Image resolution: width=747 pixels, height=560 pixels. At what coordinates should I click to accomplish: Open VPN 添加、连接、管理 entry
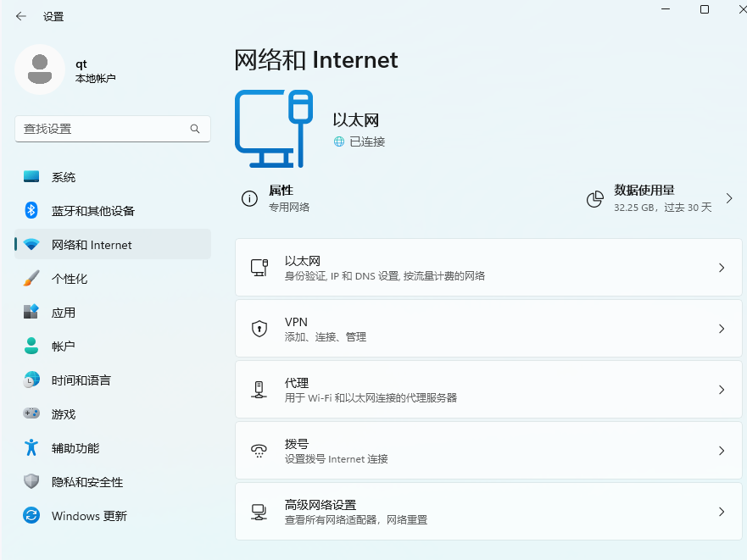[x=488, y=329]
